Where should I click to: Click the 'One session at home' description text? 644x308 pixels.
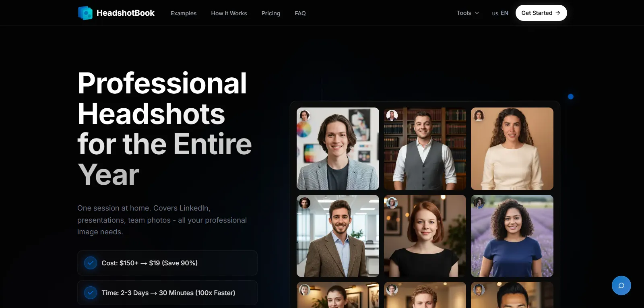click(x=162, y=220)
